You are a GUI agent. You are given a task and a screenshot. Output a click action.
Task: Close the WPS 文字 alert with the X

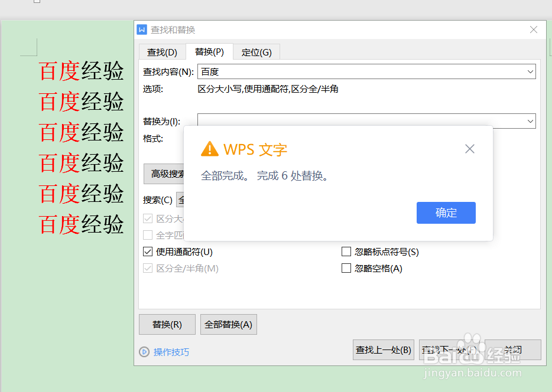pos(470,149)
